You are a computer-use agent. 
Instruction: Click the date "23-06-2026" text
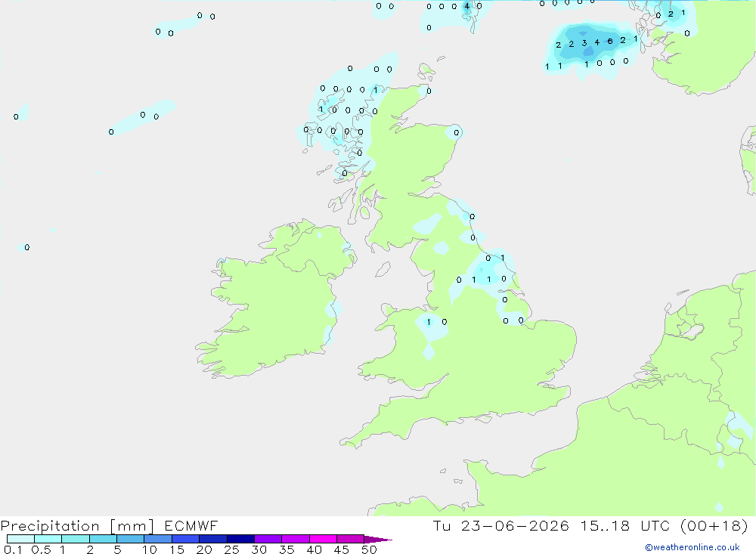coord(515,525)
